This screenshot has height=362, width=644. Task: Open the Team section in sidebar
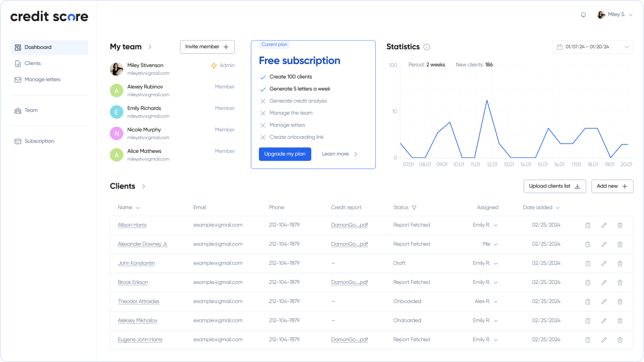(x=31, y=110)
